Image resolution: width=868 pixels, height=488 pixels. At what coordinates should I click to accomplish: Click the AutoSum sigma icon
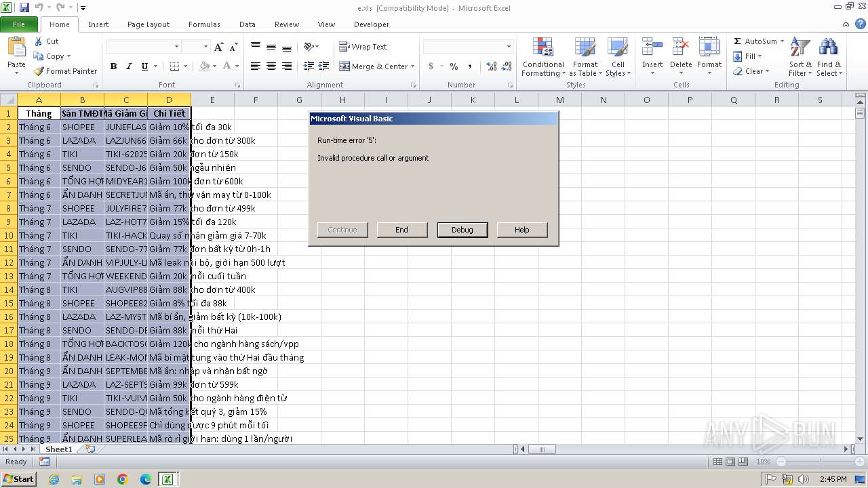tap(738, 41)
